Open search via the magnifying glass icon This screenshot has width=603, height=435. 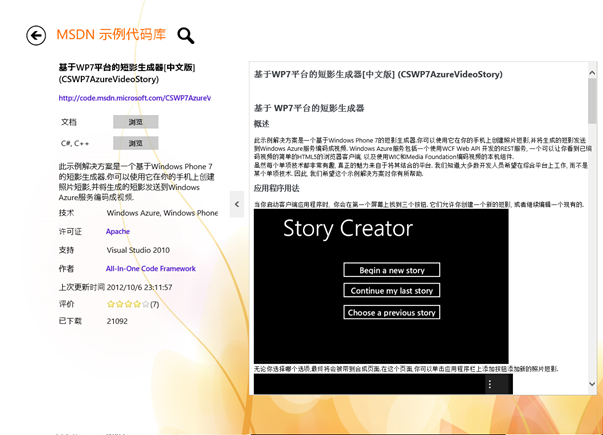[185, 36]
